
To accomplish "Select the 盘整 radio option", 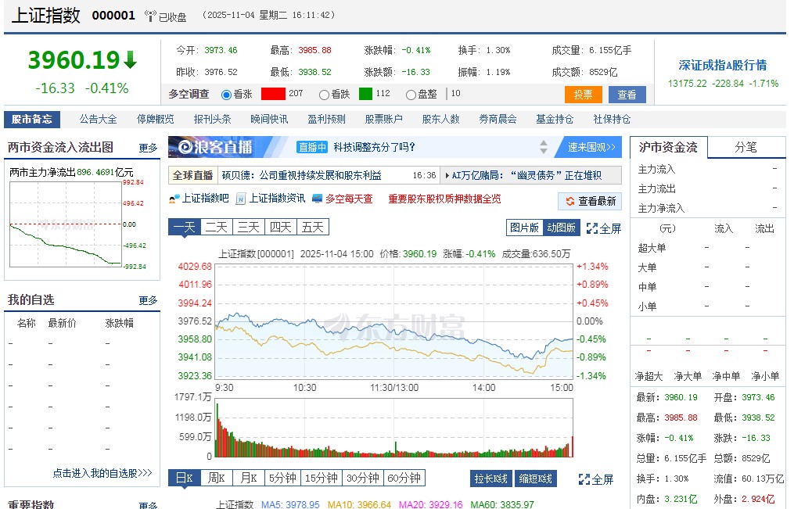I will pyautogui.click(x=411, y=94).
